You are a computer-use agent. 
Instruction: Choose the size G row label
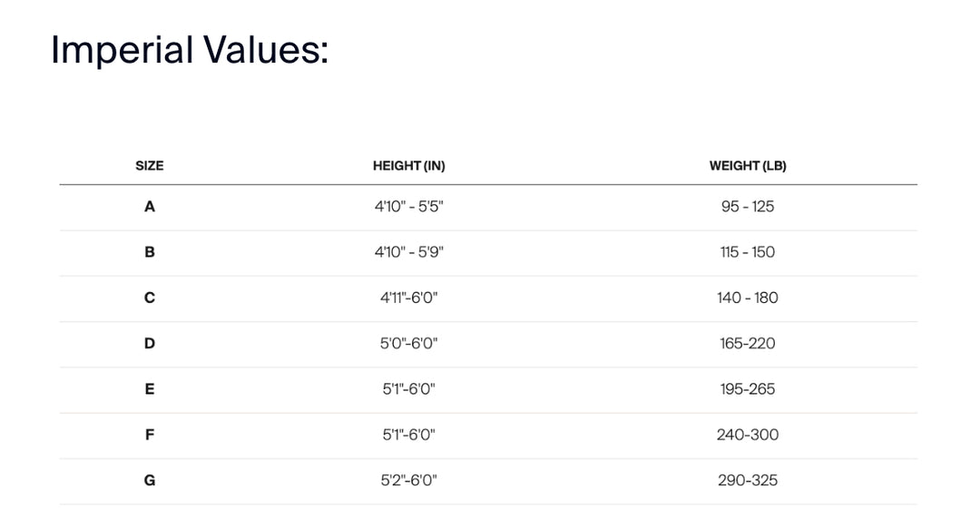point(150,480)
